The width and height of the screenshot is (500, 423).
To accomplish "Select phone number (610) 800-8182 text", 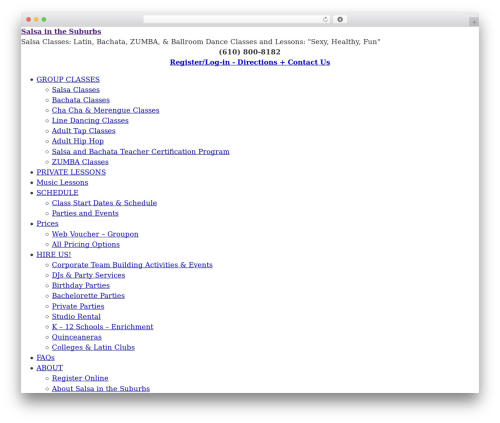I will [x=250, y=52].
